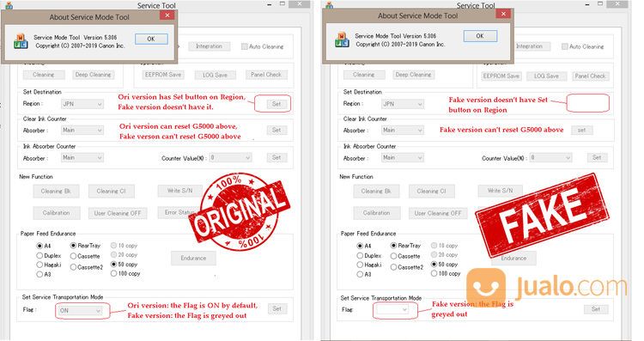
Task: Select 50 copy radio button in left window
Action: pos(113,265)
